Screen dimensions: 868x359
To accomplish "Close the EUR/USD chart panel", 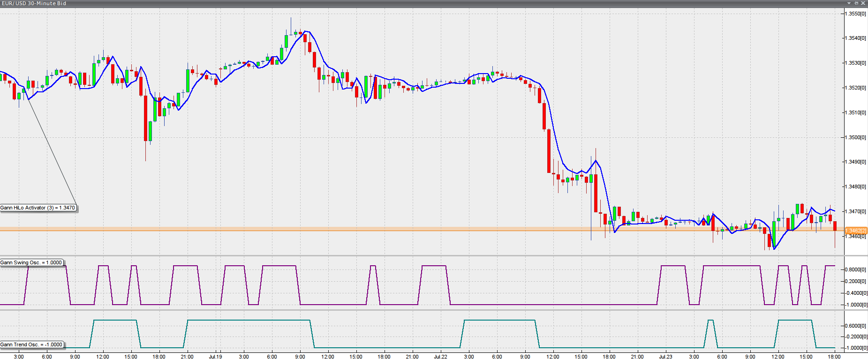I will click(x=863, y=3).
